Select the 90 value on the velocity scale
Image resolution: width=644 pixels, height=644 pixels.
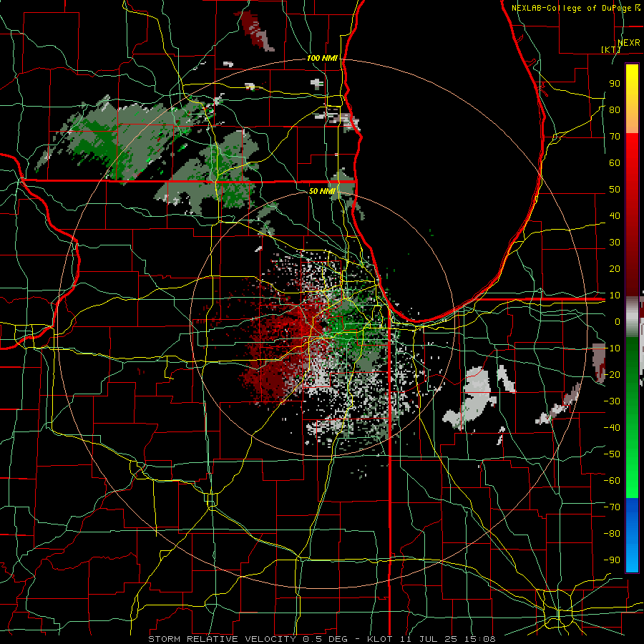pyautogui.click(x=615, y=84)
